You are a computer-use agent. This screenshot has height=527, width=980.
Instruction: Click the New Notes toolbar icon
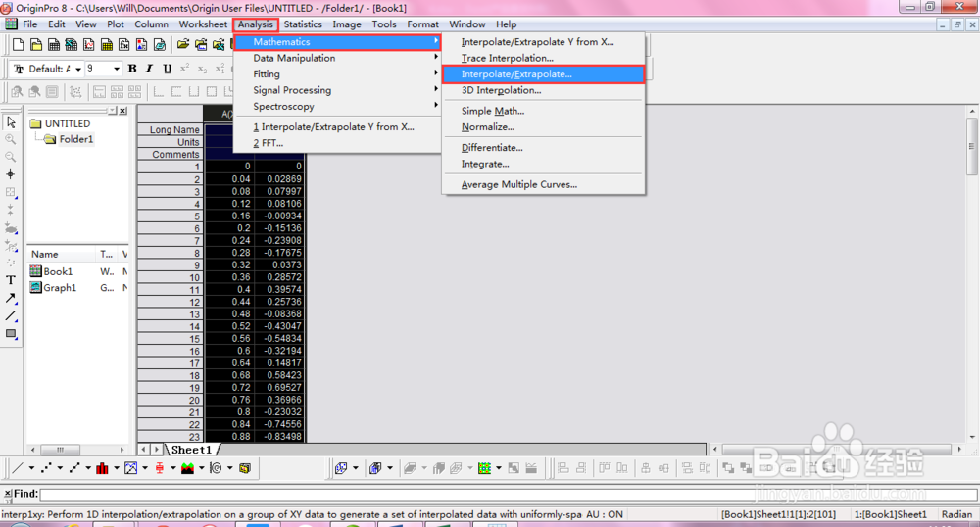click(160, 44)
